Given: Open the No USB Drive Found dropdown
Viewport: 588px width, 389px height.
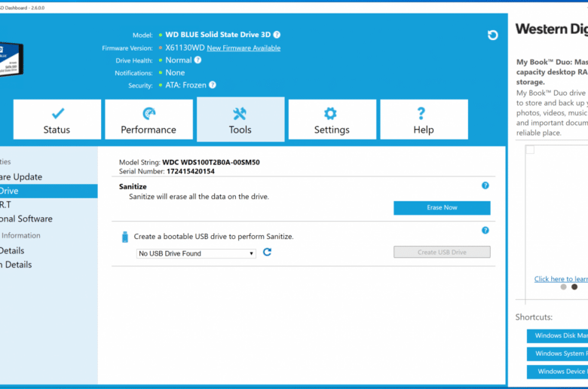Looking at the screenshot, I should coord(196,253).
